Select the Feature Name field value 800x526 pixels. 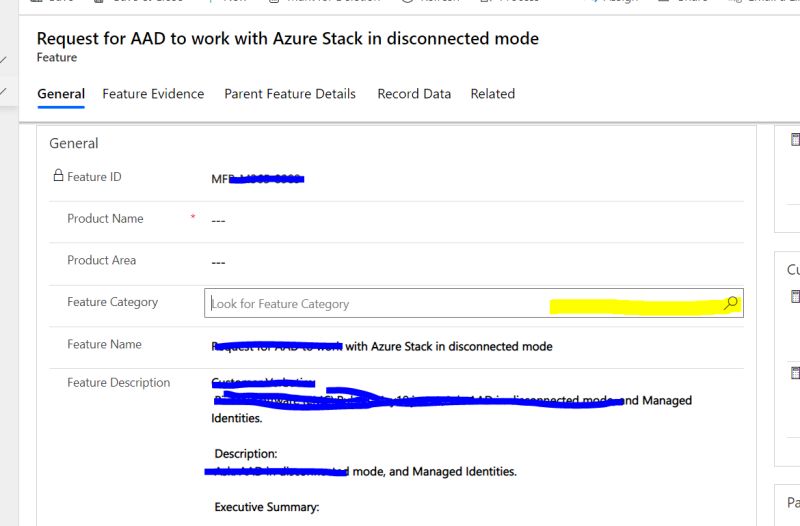tap(382, 346)
